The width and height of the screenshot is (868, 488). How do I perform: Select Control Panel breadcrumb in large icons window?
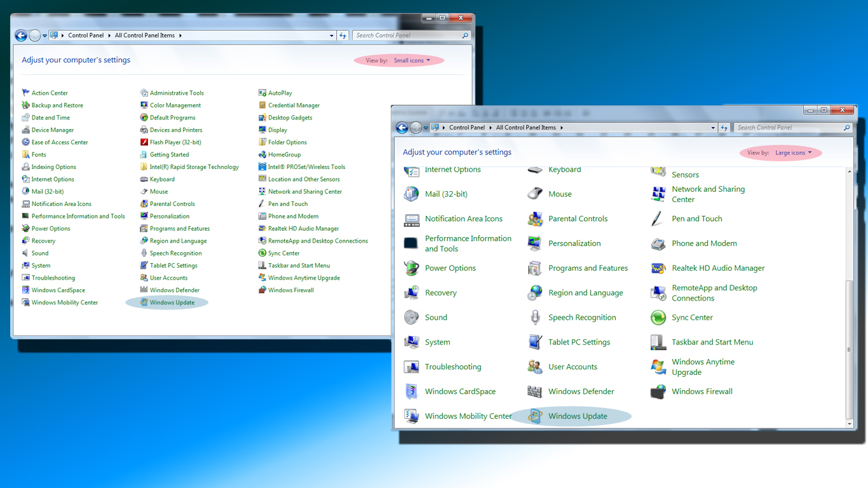coord(467,128)
